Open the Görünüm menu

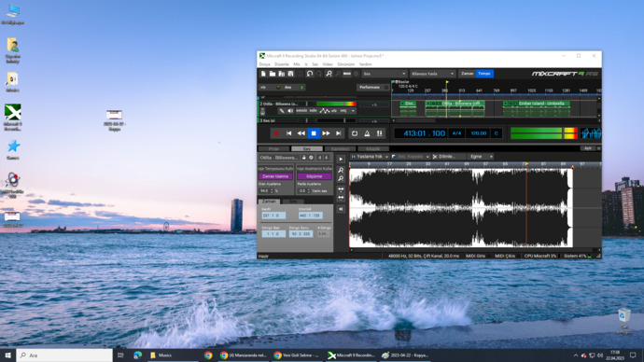tap(346, 64)
